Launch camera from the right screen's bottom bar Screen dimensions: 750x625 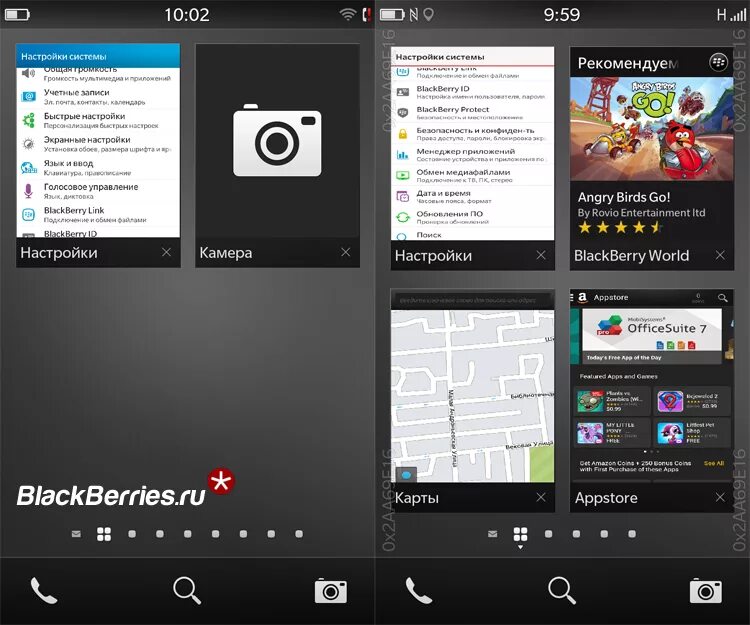[706, 591]
